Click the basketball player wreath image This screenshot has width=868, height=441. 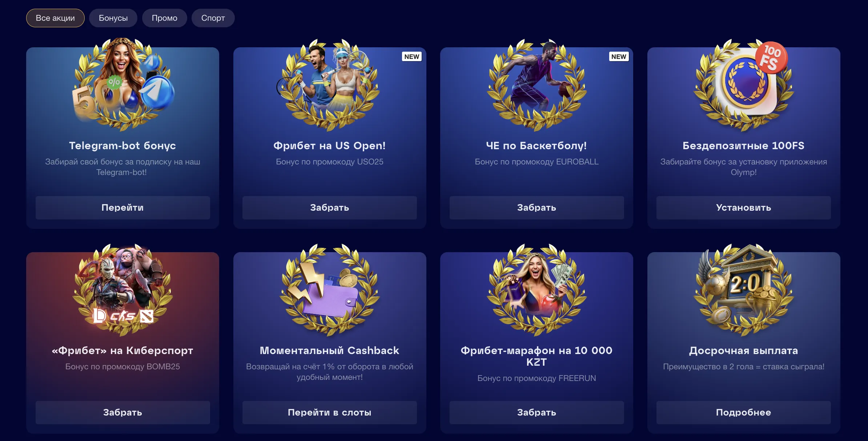click(537, 84)
